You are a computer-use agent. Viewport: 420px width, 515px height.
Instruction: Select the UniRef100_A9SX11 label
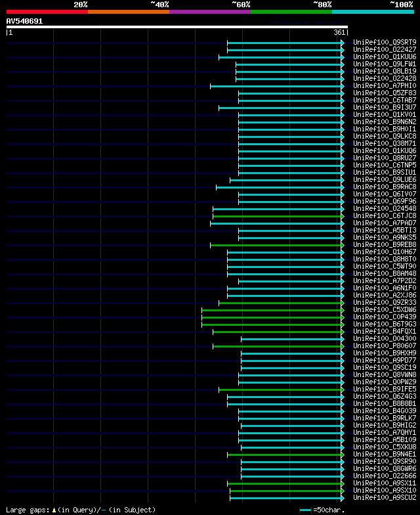pos(385,483)
